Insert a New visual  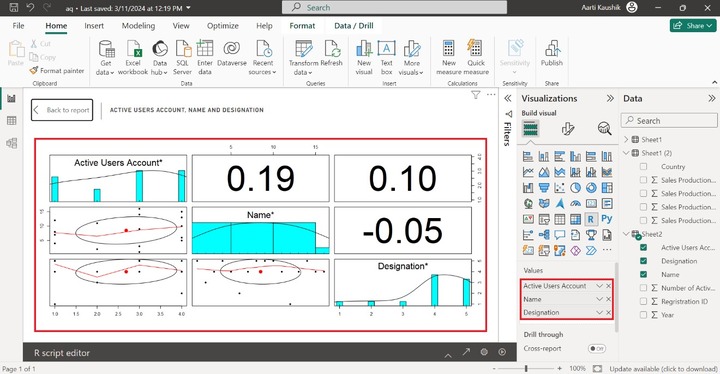pyautogui.click(x=364, y=57)
